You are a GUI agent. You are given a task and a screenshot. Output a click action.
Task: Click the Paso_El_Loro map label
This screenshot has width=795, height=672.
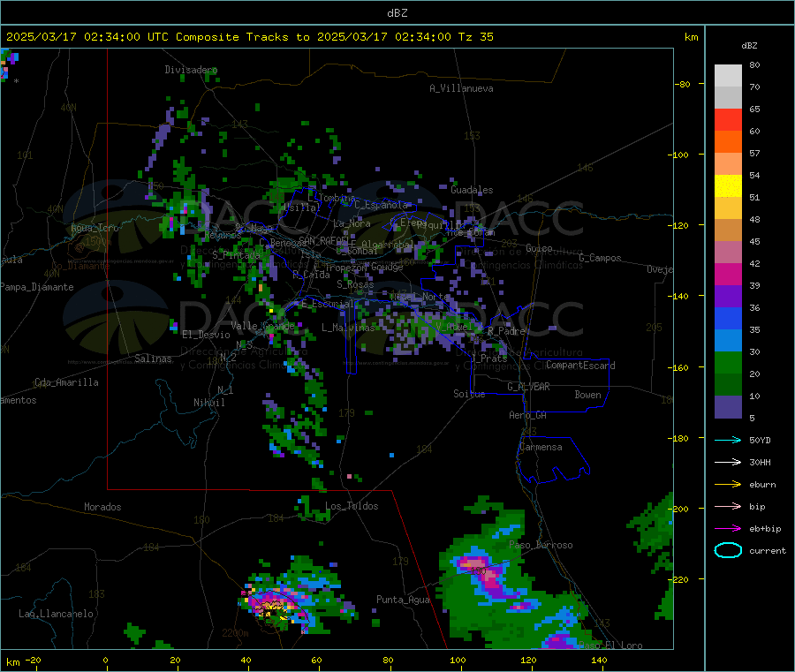(x=610, y=646)
